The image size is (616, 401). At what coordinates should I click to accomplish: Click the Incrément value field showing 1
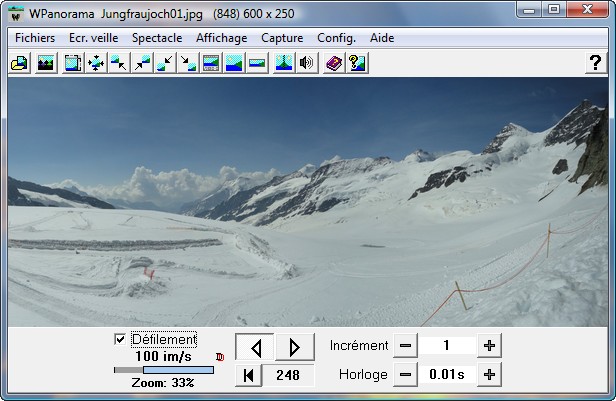[x=447, y=346]
